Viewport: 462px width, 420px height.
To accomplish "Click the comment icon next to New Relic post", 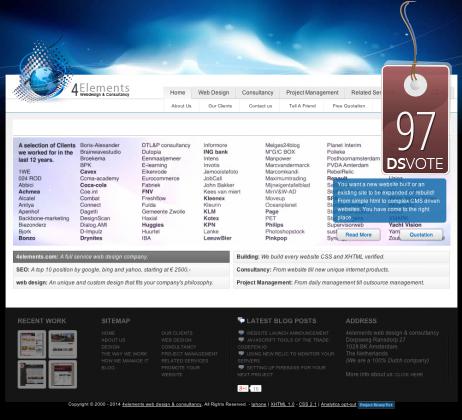I will point(241,354).
